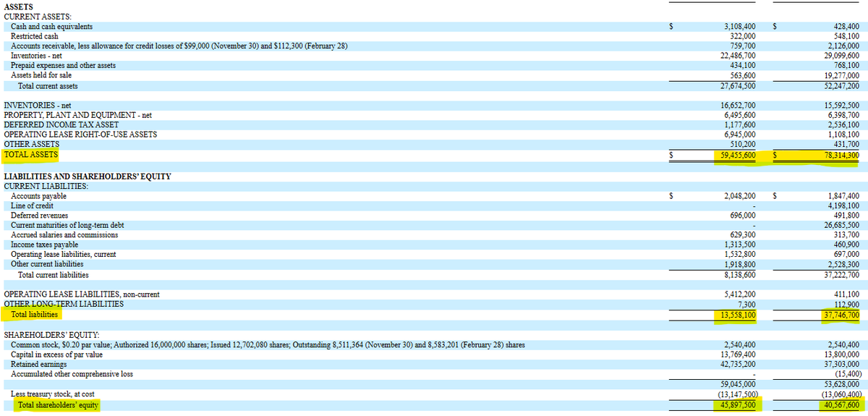This screenshot has width=868, height=416.
Task: Click the Common stock, $0.20 par value description
Action: 268,345
